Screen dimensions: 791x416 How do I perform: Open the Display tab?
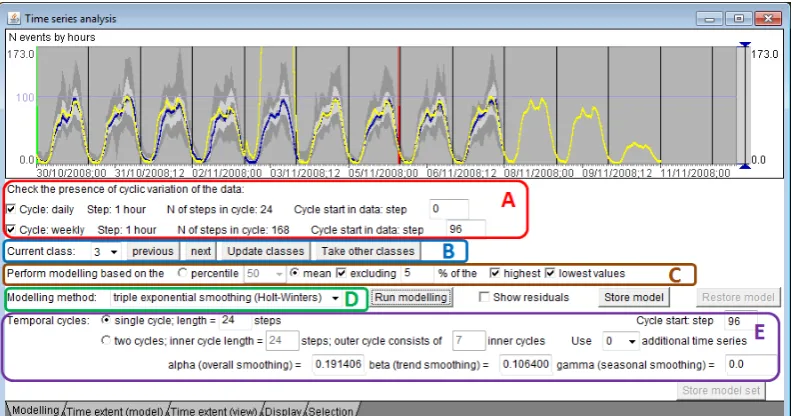click(284, 410)
